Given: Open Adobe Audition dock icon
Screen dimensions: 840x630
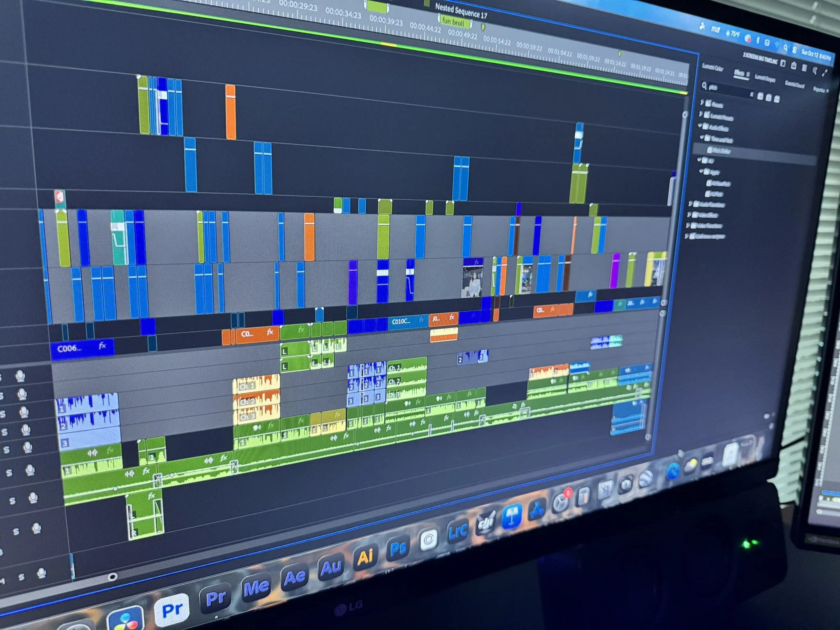Looking at the screenshot, I should (x=331, y=567).
